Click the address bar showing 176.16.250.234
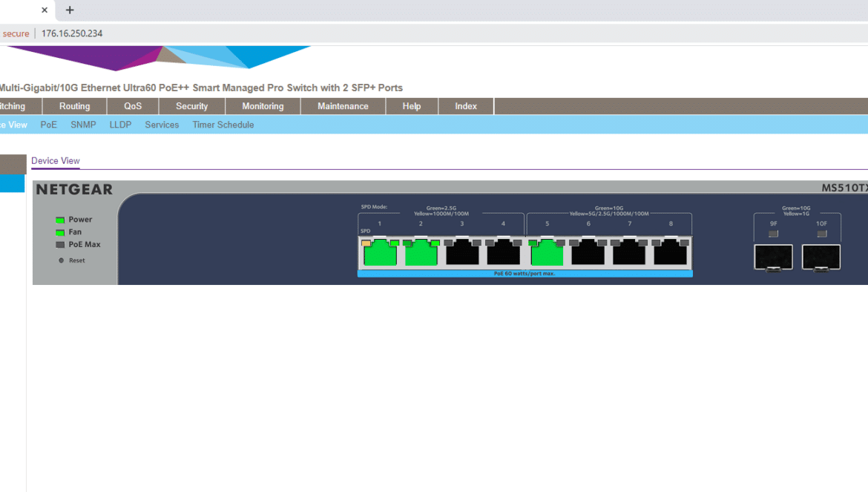 (x=72, y=33)
